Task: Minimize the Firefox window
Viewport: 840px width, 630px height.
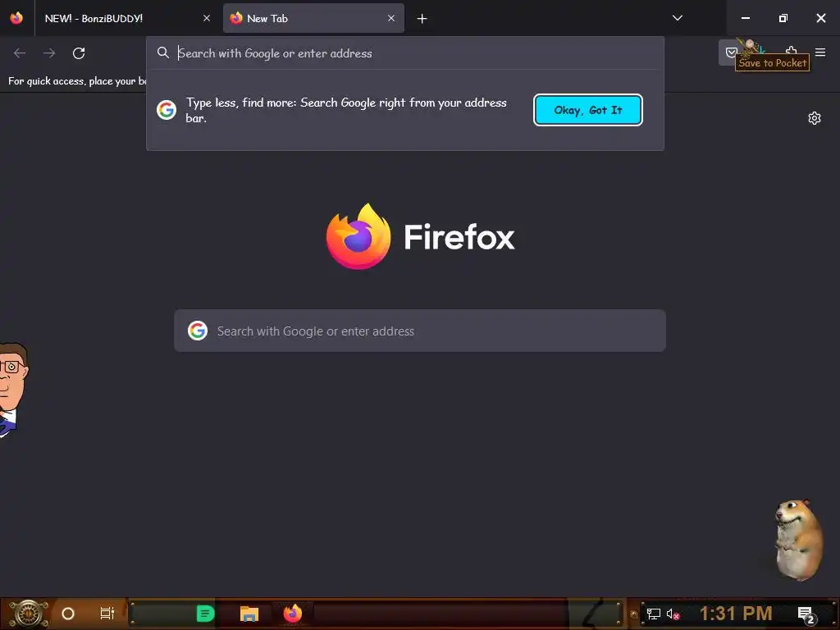Action: click(x=745, y=18)
